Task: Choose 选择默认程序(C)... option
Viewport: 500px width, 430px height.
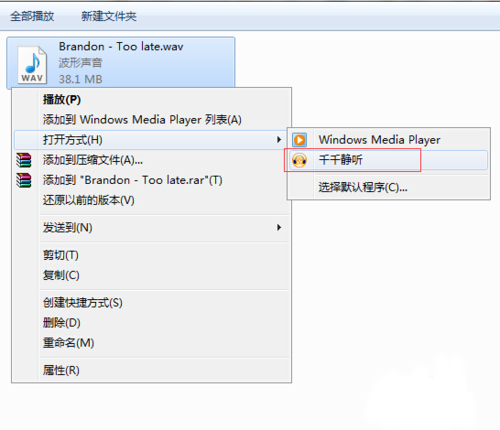Action: tap(363, 187)
